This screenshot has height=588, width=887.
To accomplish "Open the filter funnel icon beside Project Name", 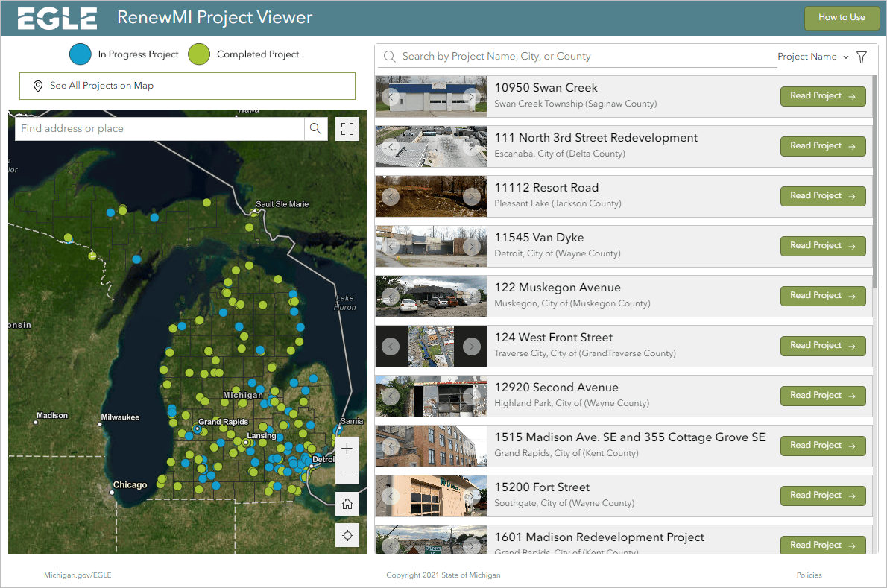I will click(x=861, y=57).
